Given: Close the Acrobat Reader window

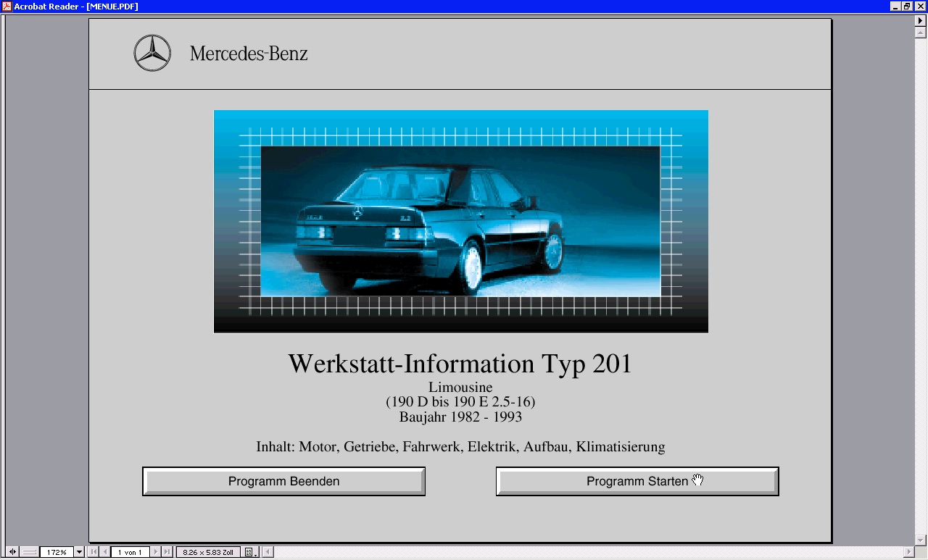Looking at the screenshot, I should tap(921, 7).
